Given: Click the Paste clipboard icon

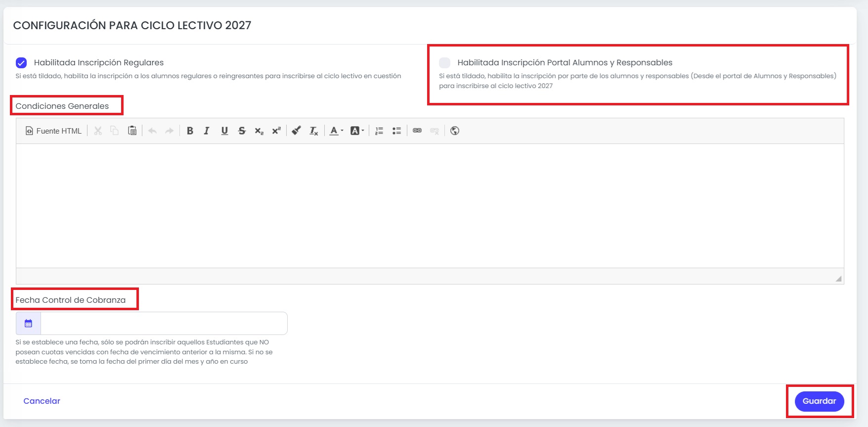Looking at the screenshot, I should click(132, 131).
